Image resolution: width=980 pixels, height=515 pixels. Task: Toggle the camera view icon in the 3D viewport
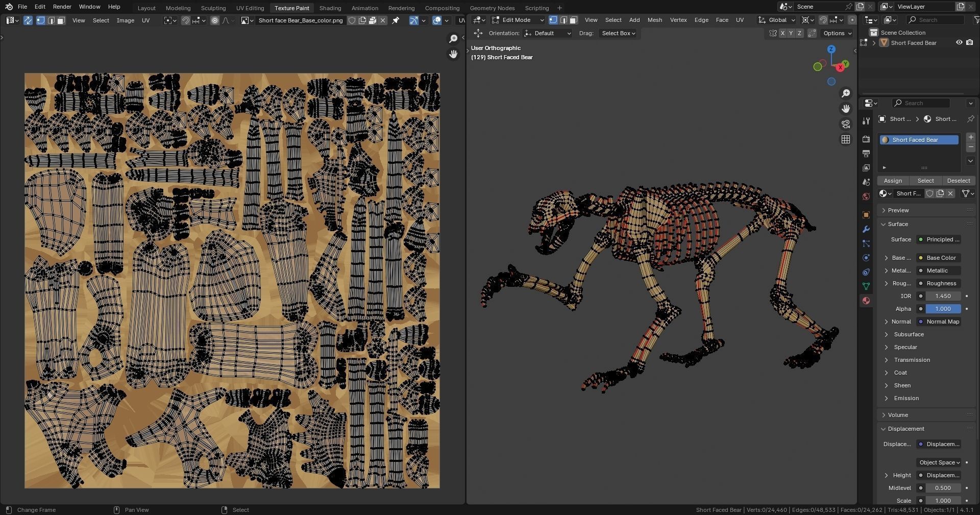[846, 124]
